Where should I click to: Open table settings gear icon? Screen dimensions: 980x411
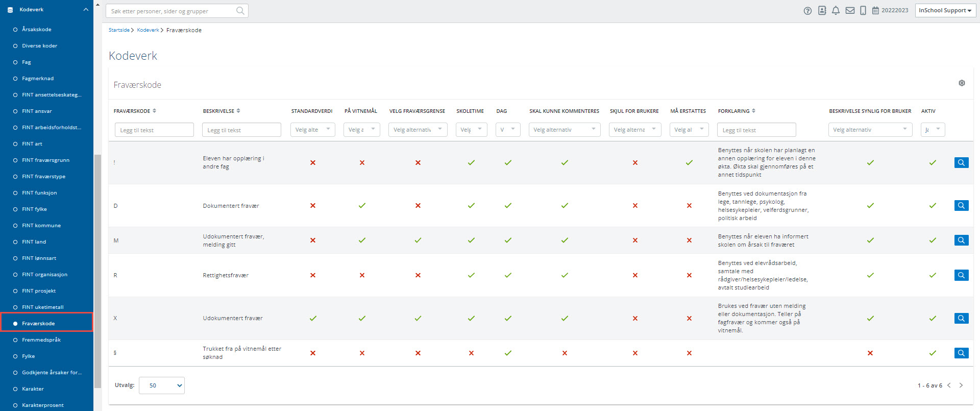(x=962, y=83)
